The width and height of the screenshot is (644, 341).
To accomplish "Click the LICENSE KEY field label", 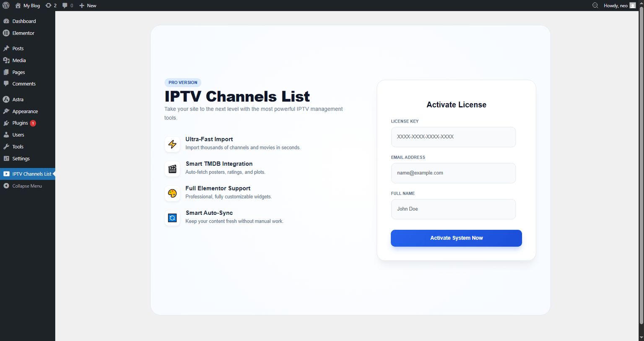I will [x=405, y=121].
